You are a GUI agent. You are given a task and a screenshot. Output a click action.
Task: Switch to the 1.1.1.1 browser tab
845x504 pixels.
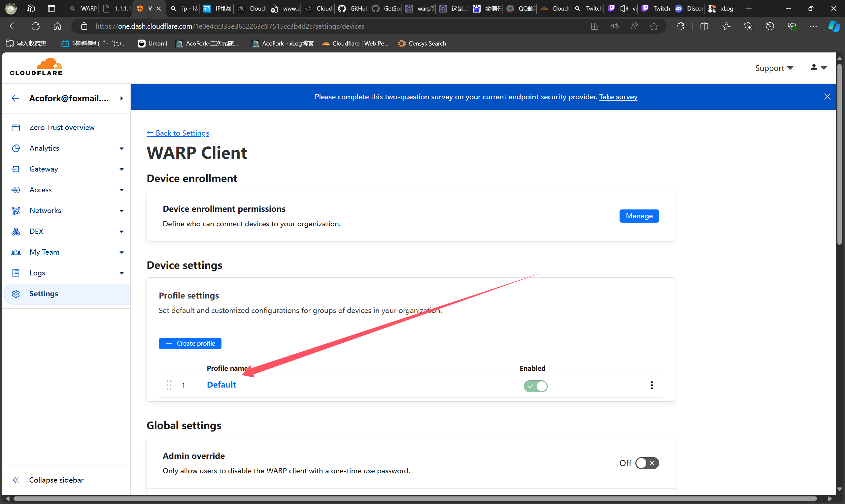pos(116,9)
